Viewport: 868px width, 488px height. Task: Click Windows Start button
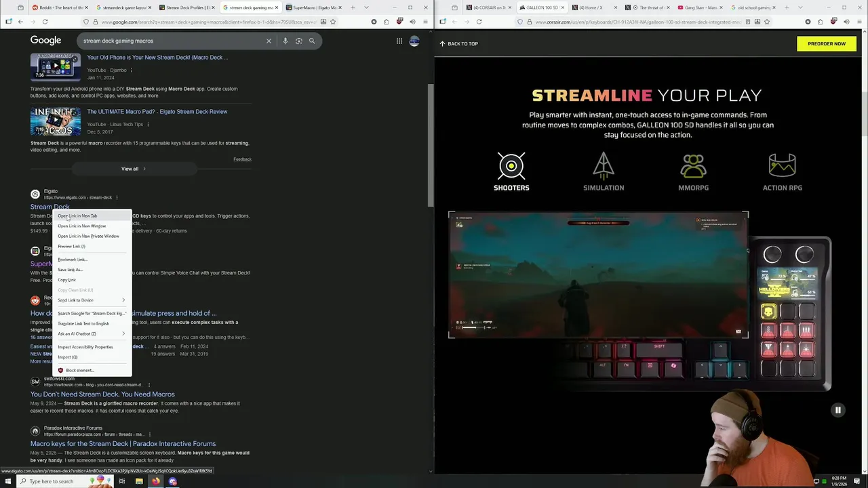pyautogui.click(x=8, y=481)
